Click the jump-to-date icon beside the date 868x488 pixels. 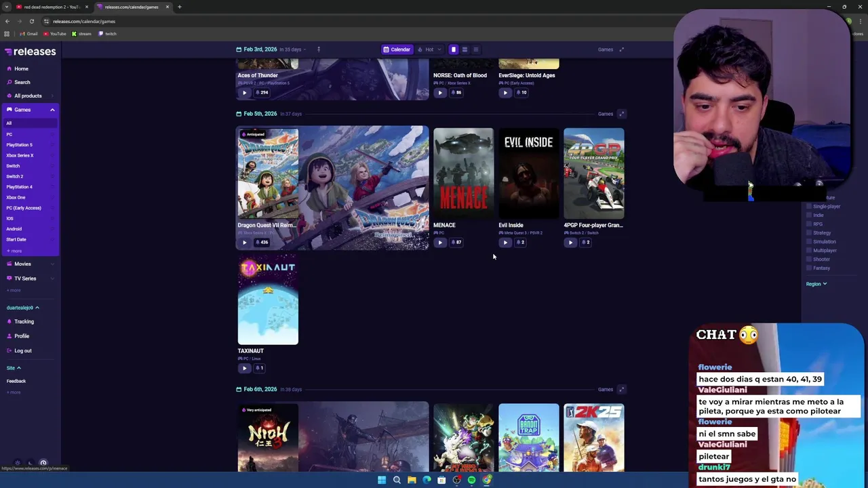point(319,49)
